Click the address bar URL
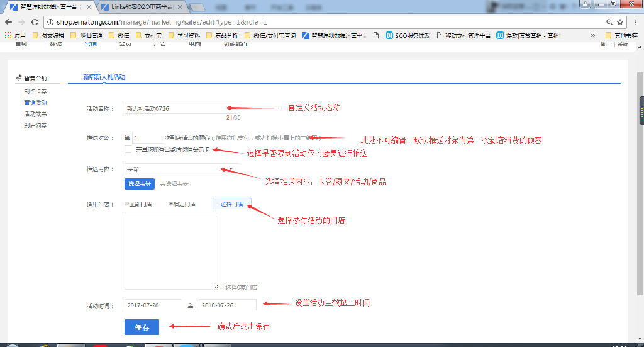This screenshot has height=347, width=644. [x=162, y=22]
